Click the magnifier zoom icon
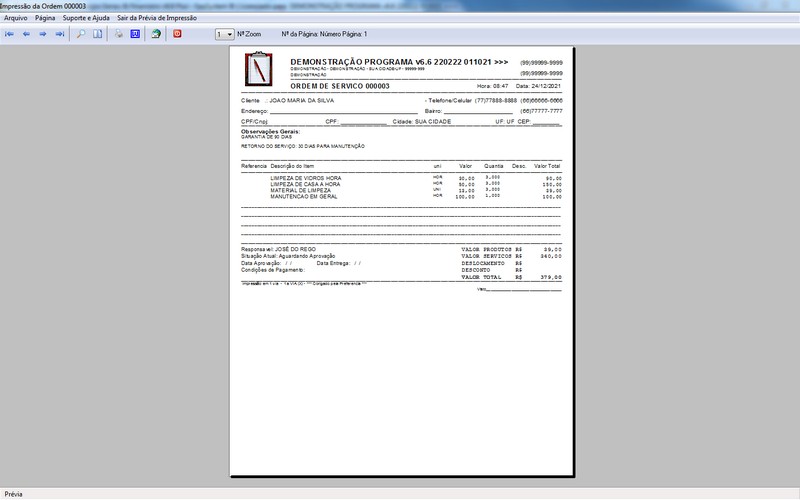Image resolution: width=800 pixels, height=500 pixels. pos(81,34)
